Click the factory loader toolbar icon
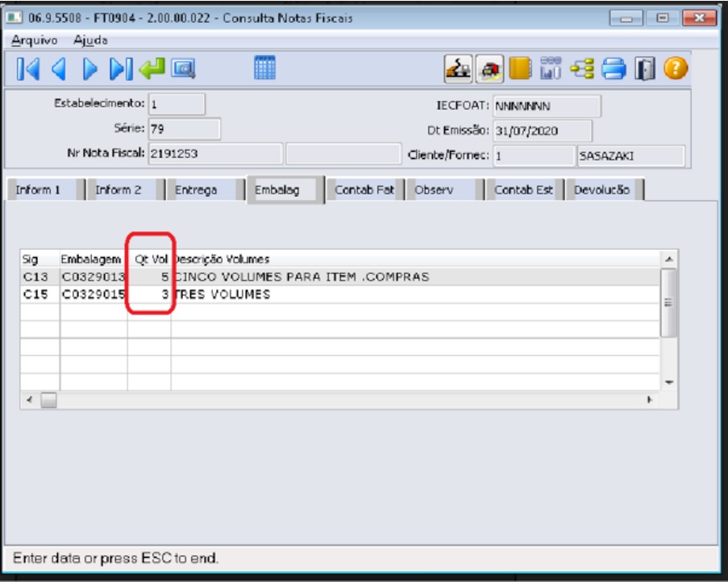Image resolution: width=728 pixels, height=582 pixels. click(458, 69)
